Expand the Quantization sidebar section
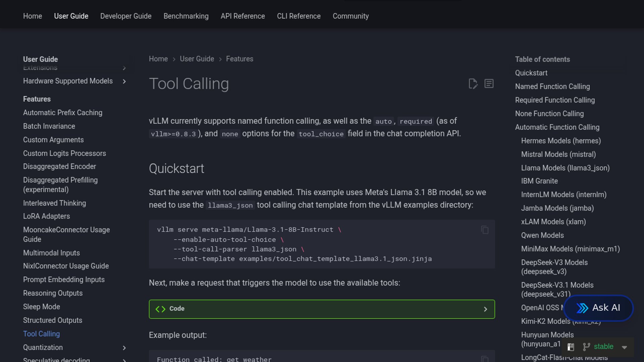This screenshot has height=362, width=644. click(124, 348)
